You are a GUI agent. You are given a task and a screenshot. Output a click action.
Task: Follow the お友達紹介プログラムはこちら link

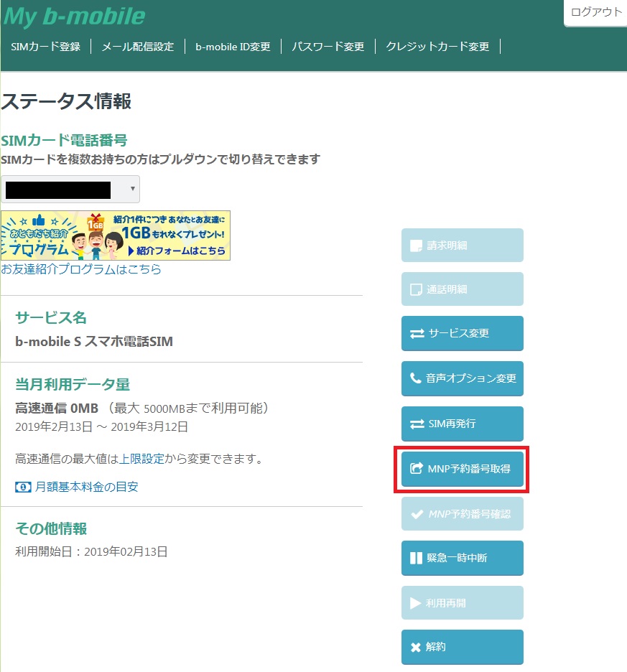pyautogui.click(x=81, y=269)
